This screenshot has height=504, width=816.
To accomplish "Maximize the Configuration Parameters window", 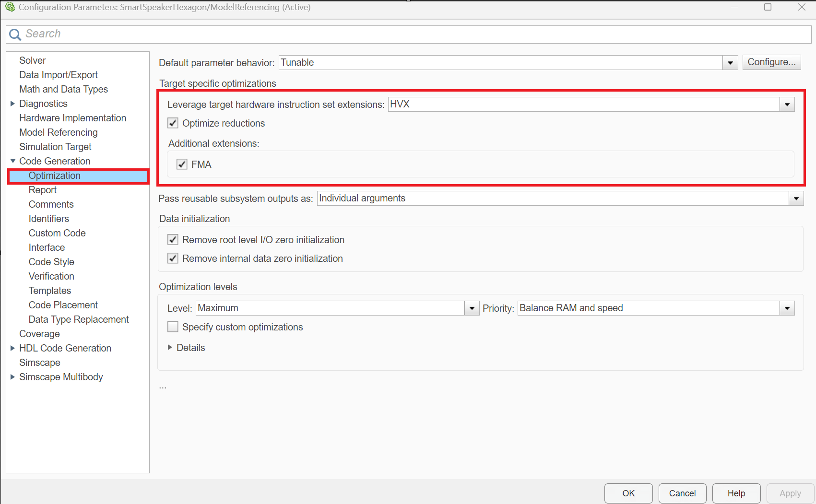I will tap(768, 7).
